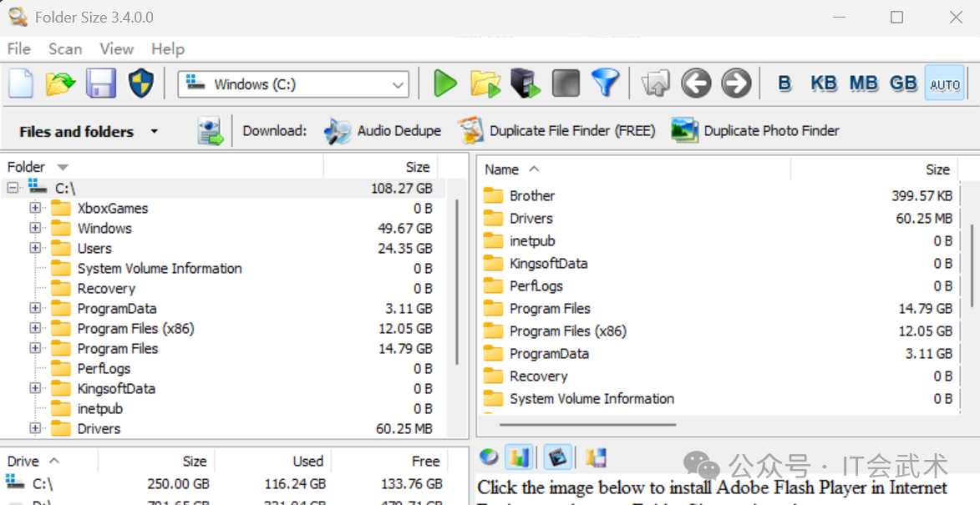The image size is (980, 505).
Task: Switch size display to GB
Action: (903, 83)
